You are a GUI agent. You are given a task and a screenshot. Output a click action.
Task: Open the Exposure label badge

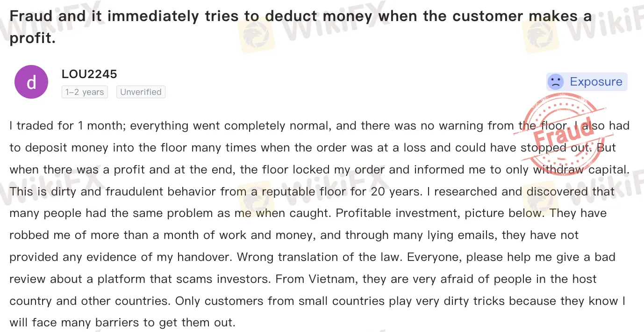(x=587, y=82)
